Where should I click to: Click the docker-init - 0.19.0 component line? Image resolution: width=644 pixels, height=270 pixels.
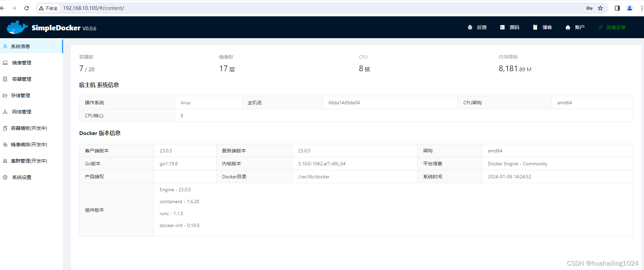179,225
